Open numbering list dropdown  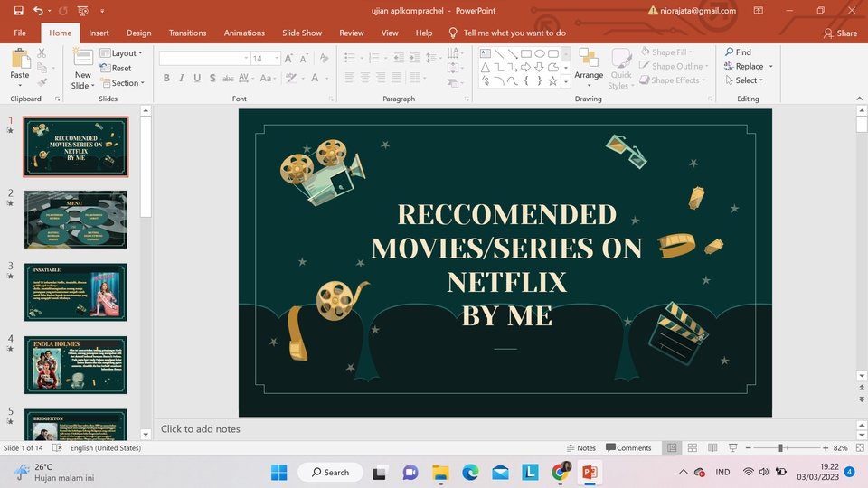click(x=386, y=58)
